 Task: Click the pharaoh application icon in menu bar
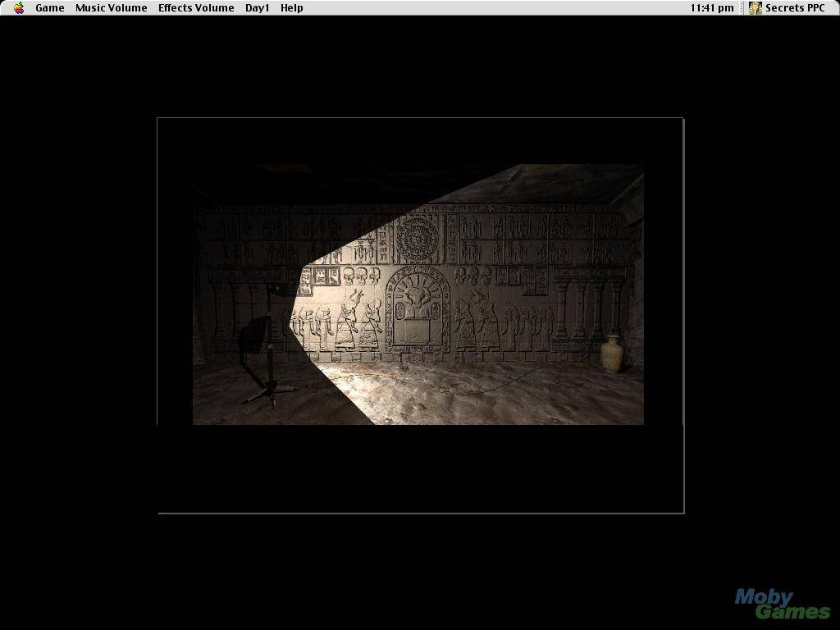click(x=756, y=7)
